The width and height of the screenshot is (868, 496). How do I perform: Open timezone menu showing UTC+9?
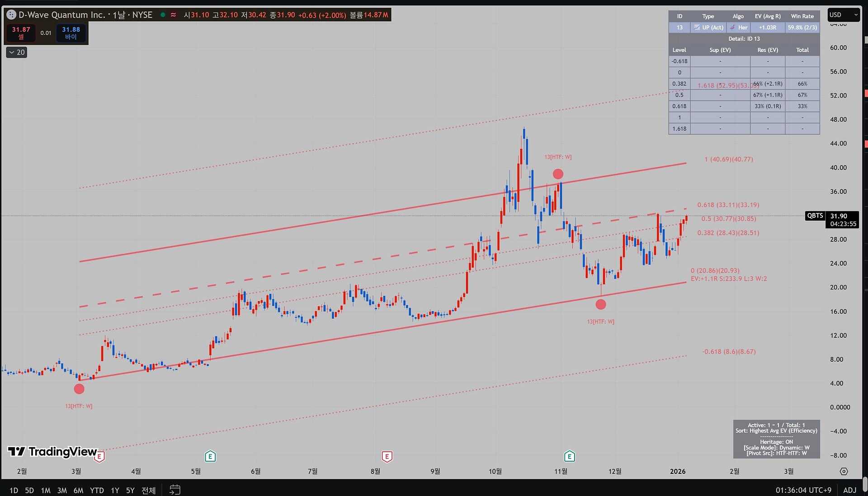pyautogui.click(x=803, y=490)
